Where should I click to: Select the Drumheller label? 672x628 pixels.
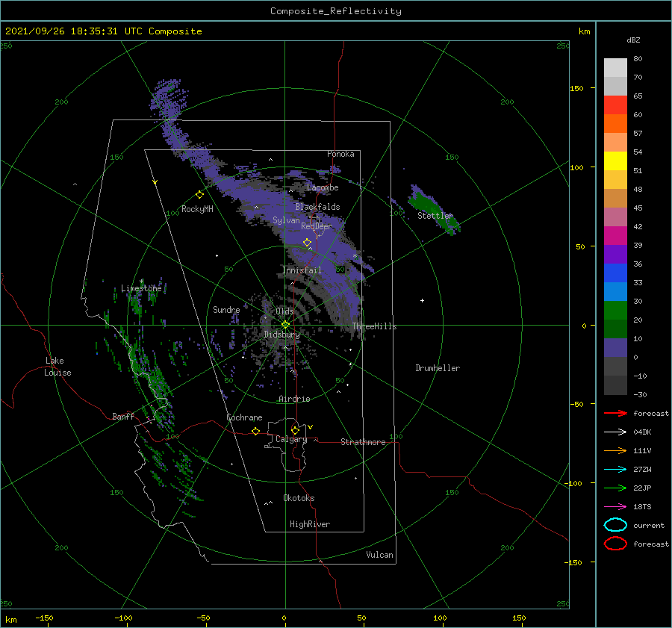click(438, 368)
